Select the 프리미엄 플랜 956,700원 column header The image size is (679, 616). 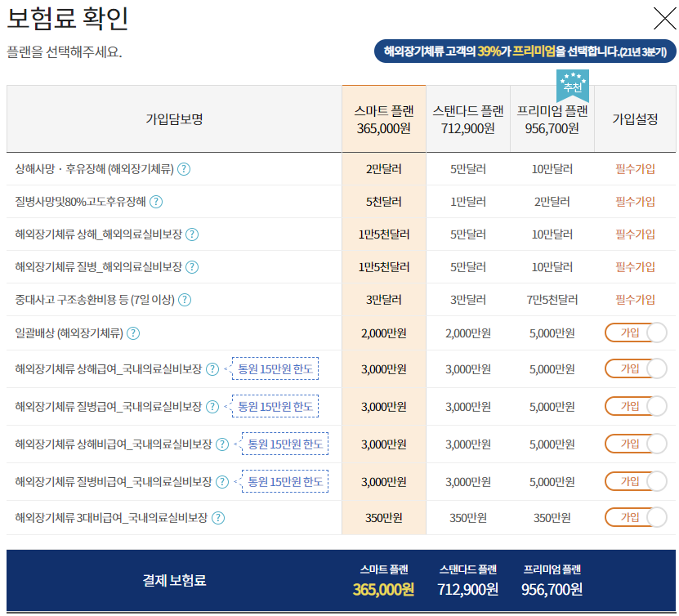point(552,119)
